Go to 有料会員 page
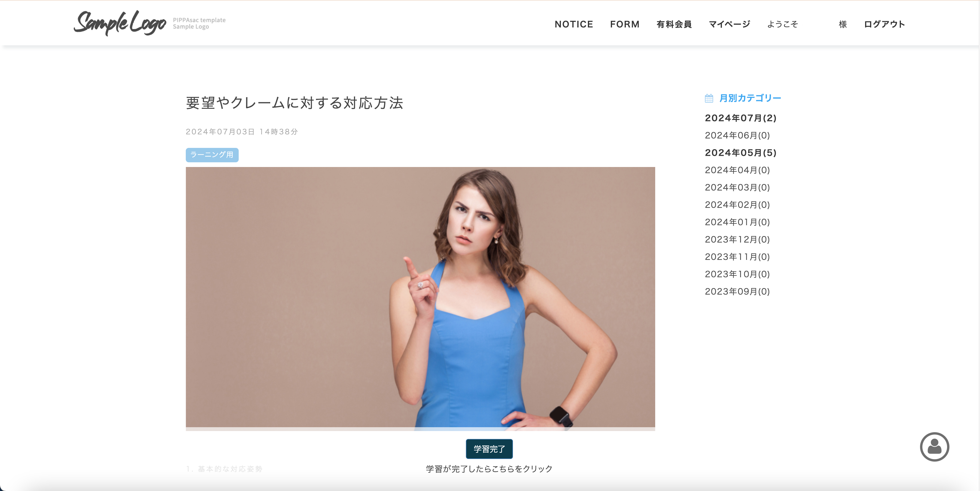 [674, 24]
